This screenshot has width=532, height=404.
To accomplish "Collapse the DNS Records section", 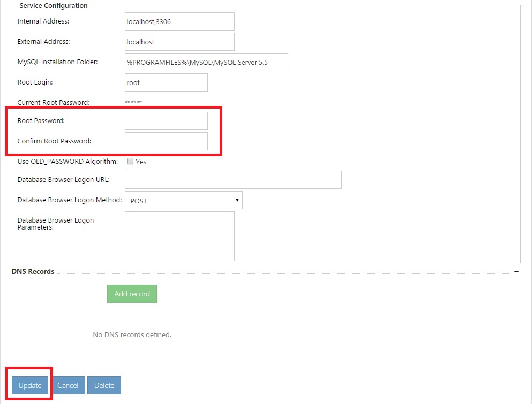I will click(x=516, y=271).
